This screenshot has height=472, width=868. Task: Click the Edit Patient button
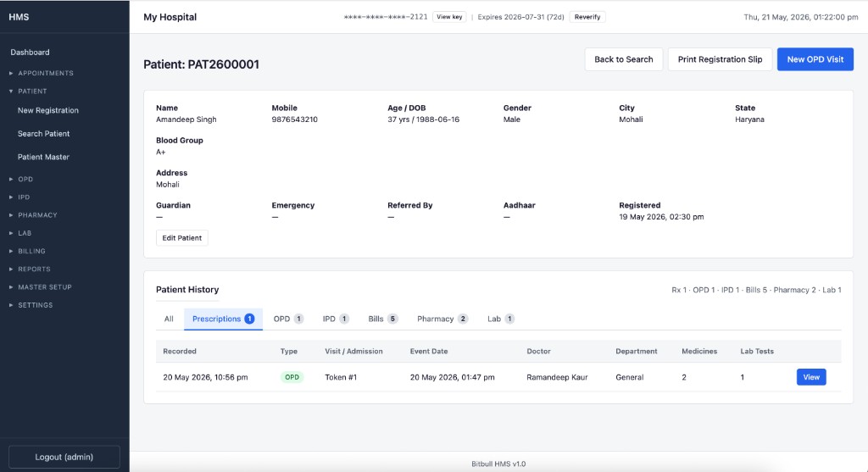181,238
